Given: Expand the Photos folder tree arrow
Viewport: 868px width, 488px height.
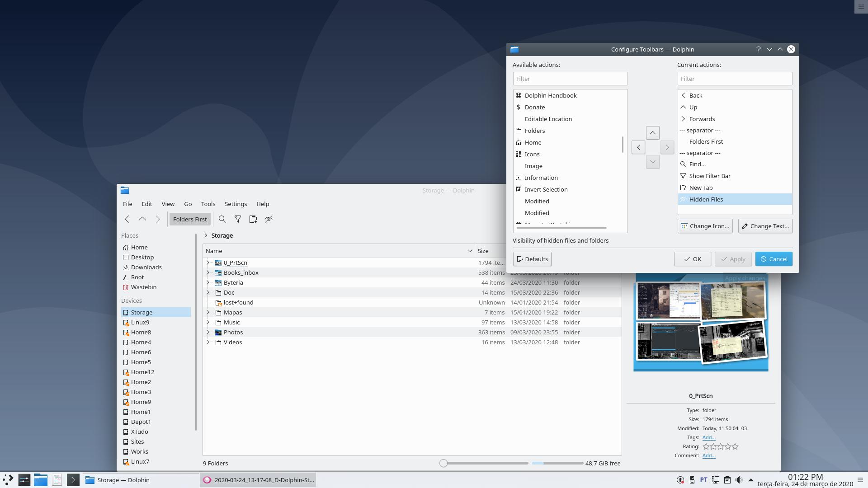Looking at the screenshot, I should pyautogui.click(x=208, y=332).
